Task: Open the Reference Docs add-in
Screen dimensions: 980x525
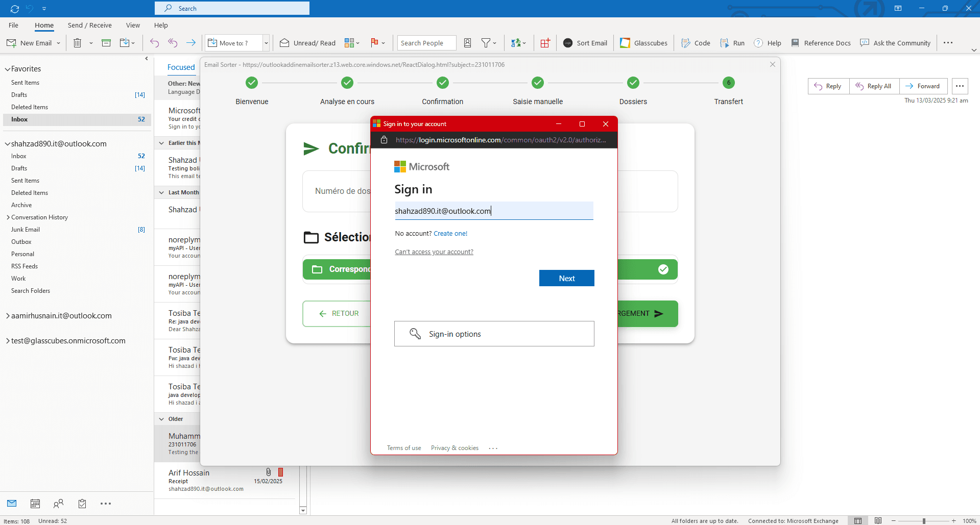Action: [821, 43]
